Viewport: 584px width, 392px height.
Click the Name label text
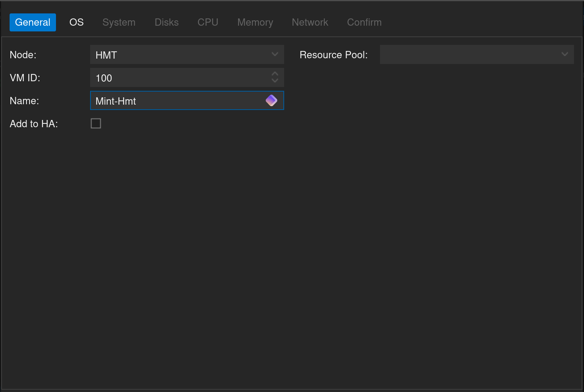point(24,101)
